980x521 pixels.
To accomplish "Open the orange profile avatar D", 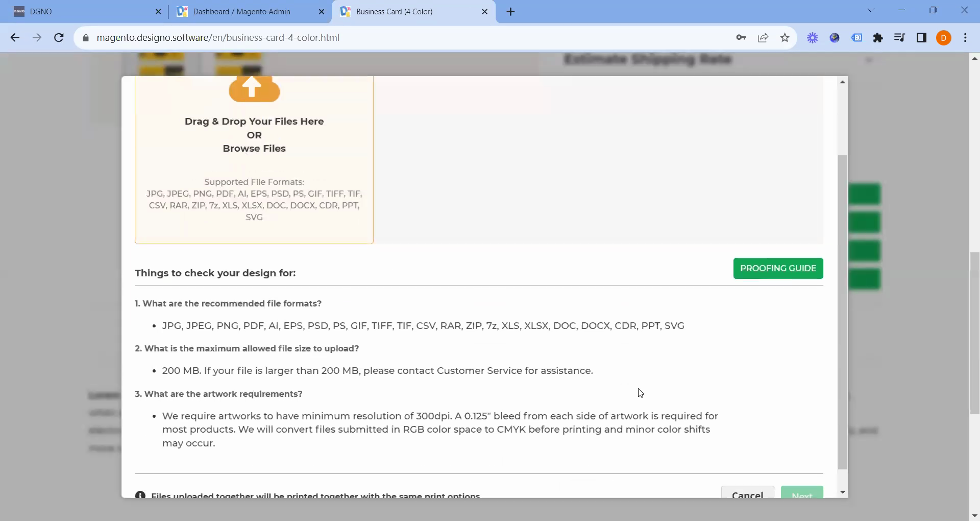I will [x=944, y=38].
